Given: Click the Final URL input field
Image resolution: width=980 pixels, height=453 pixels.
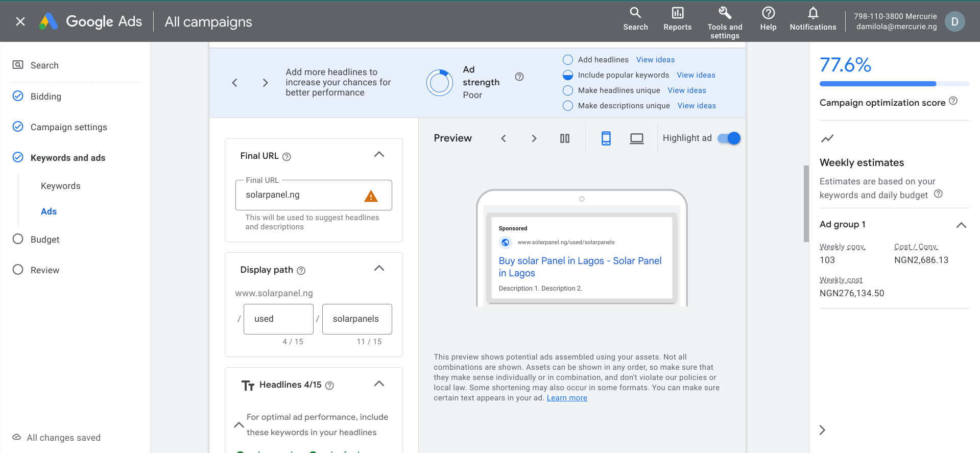Looking at the screenshot, I should (314, 195).
